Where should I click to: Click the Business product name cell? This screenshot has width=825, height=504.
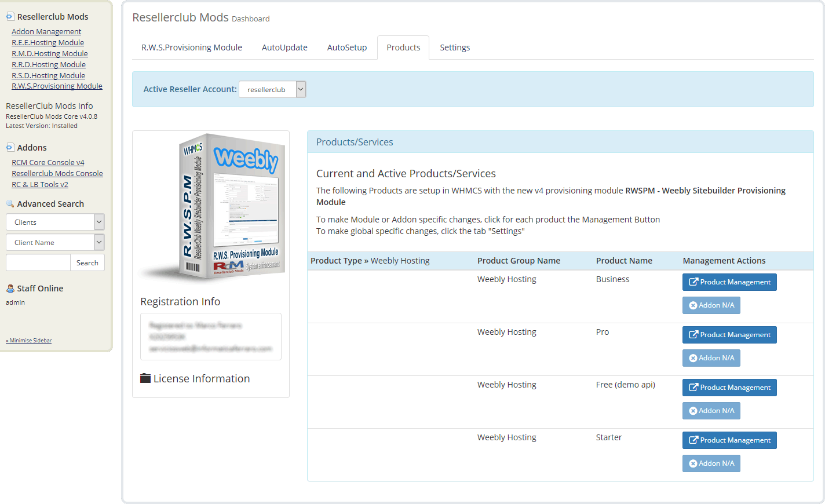click(x=612, y=279)
